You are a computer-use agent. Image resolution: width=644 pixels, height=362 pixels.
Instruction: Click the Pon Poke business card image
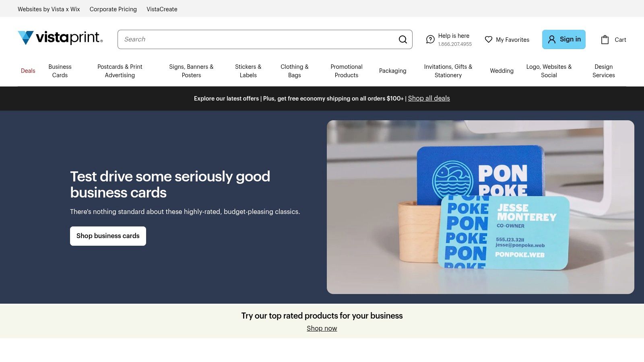pos(481,207)
